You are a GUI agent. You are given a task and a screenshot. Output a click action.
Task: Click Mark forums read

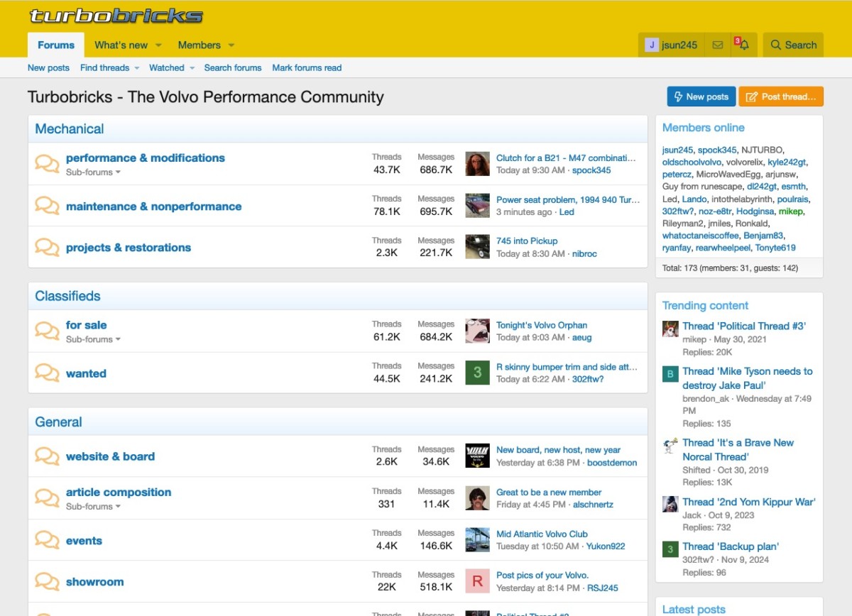307,67
